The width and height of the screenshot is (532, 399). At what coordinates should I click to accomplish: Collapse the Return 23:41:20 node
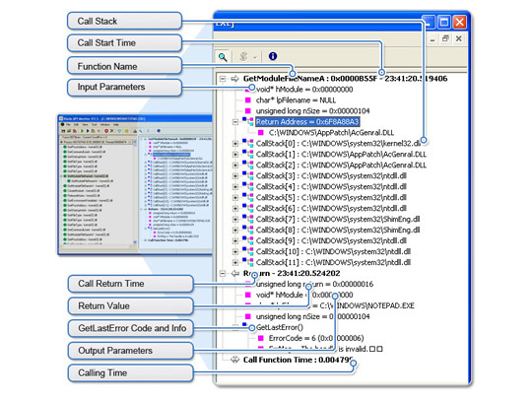pos(223,274)
